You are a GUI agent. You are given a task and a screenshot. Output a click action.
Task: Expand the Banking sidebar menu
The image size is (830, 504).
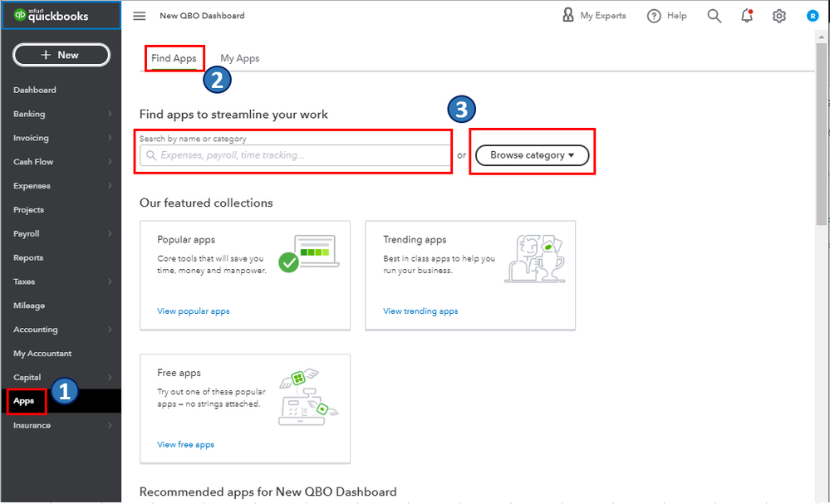pos(110,114)
